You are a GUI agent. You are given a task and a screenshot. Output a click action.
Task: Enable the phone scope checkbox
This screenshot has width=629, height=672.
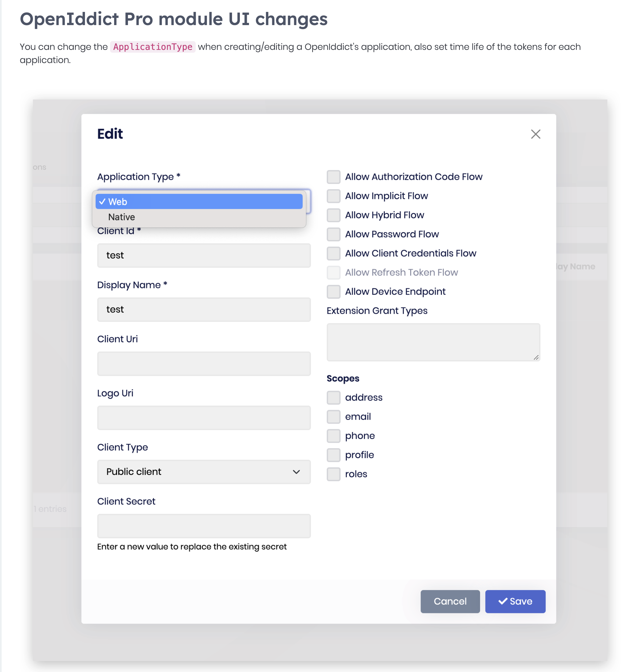[x=333, y=436]
